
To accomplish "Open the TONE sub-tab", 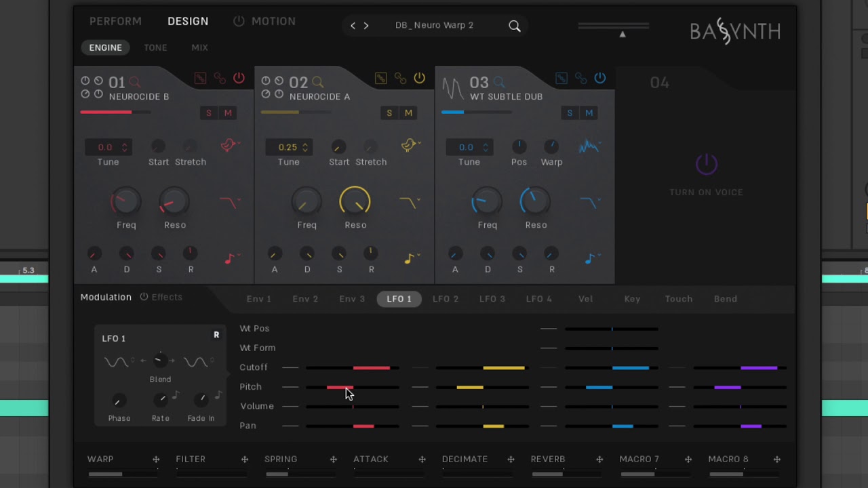I will (x=155, y=47).
